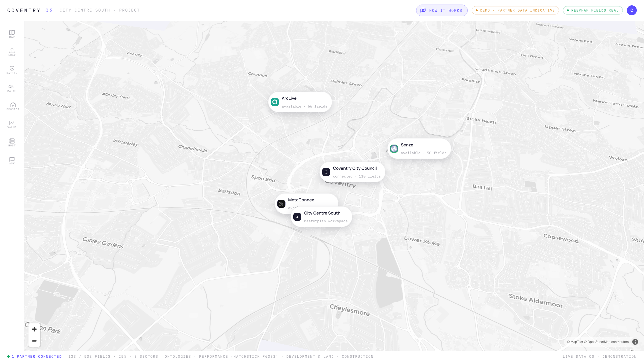Click the 'Stoke Aldermoor' map label
644x362 pixels.
(536, 300)
